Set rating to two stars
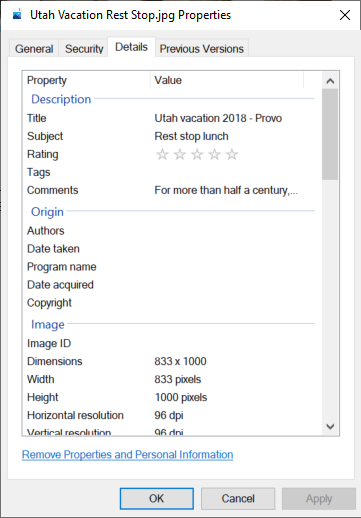 pyautogui.click(x=180, y=154)
